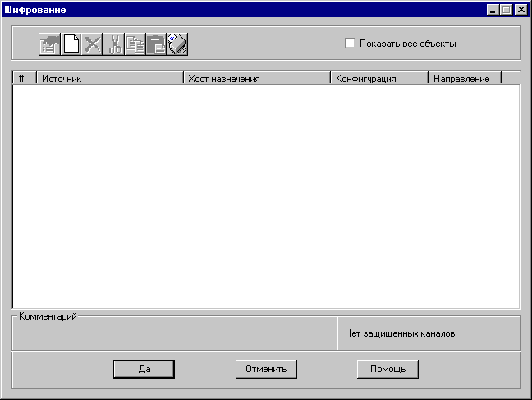The width and height of the screenshot is (532, 400).
Task: Click the 'Направление' column header
Action: click(464, 79)
